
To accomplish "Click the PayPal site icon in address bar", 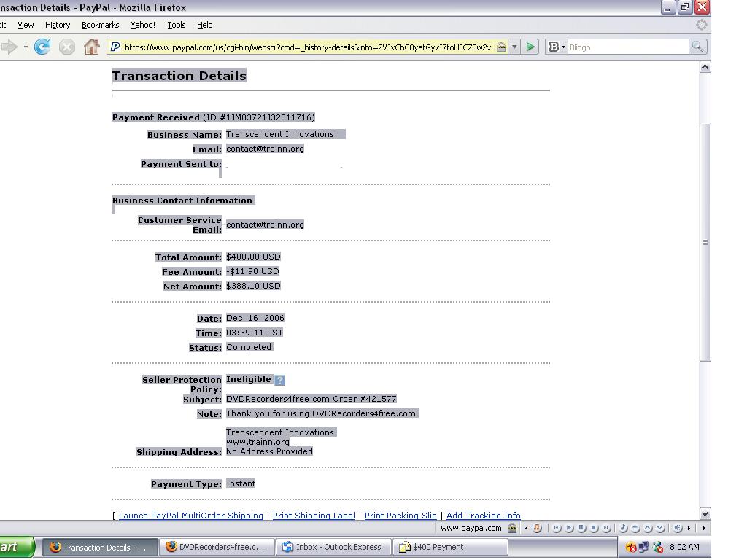I will point(115,47).
